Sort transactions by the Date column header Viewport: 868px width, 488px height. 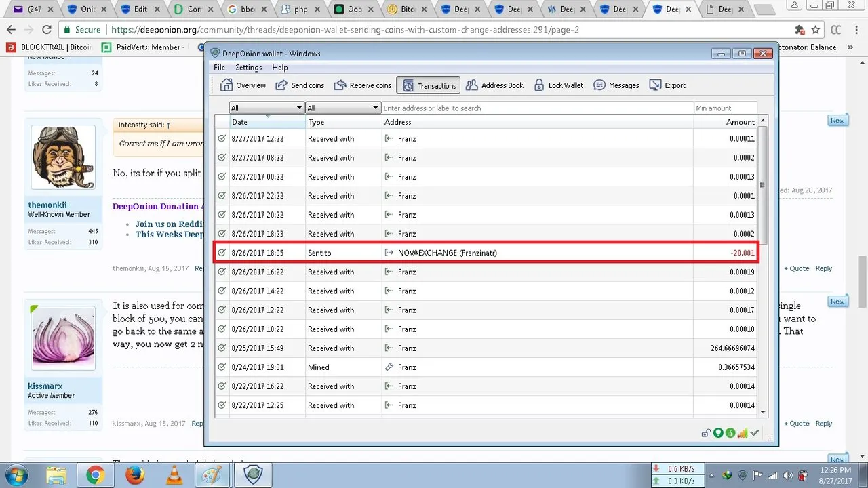(x=267, y=122)
